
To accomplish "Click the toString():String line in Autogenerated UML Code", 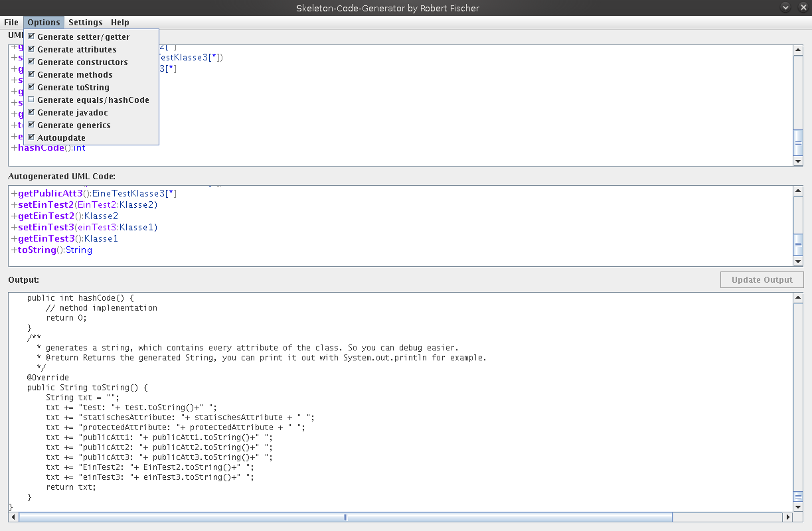I will tap(52, 250).
